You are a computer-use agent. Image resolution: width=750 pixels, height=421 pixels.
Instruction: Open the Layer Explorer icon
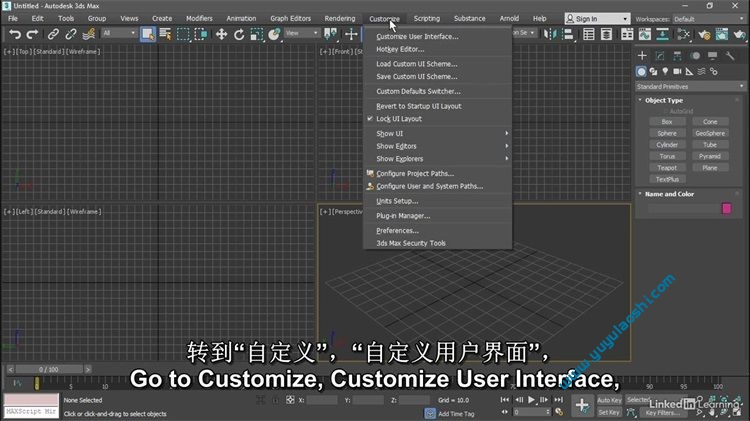[607, 34]
